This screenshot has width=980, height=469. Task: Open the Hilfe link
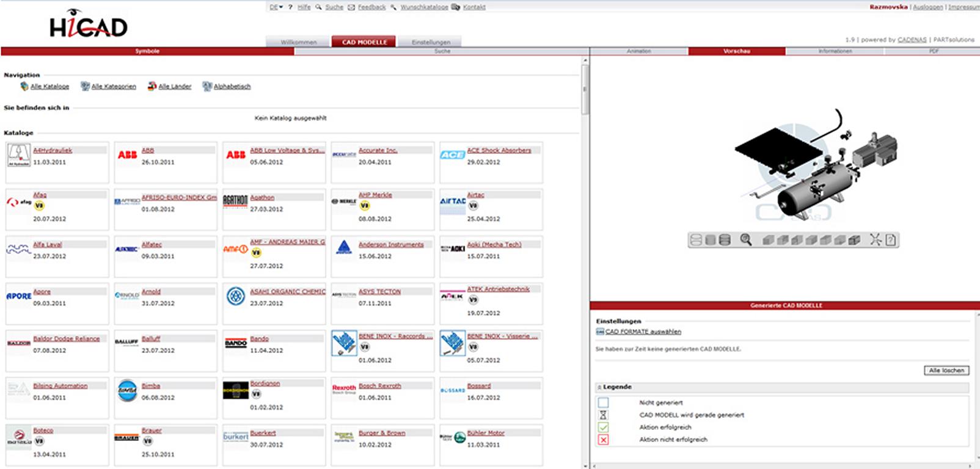(x=304, y=7)
